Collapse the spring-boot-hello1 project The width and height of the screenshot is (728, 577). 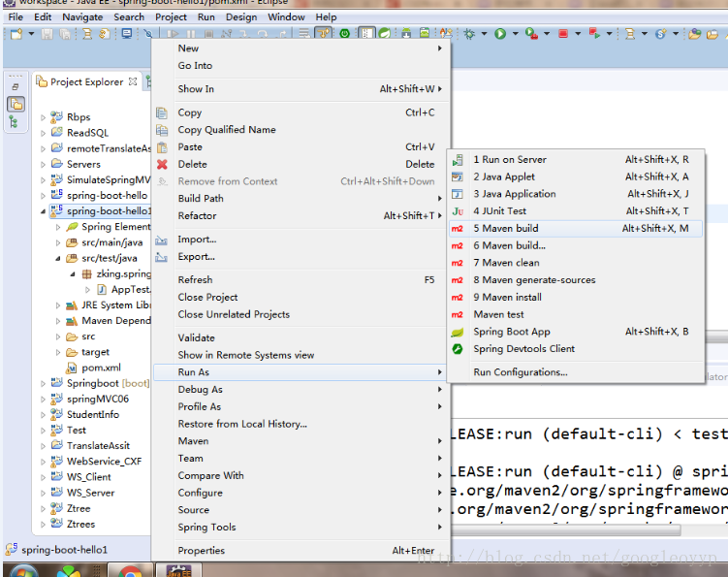[43, 211]
